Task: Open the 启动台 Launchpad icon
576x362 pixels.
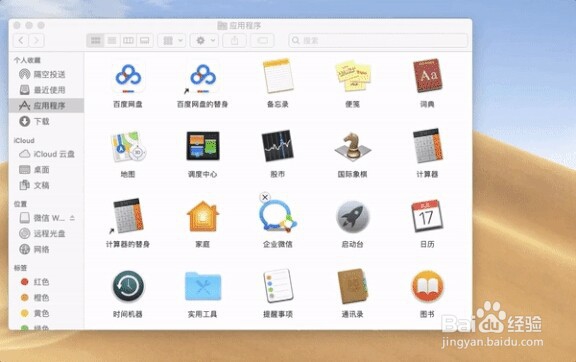Action: pos(353,217)
